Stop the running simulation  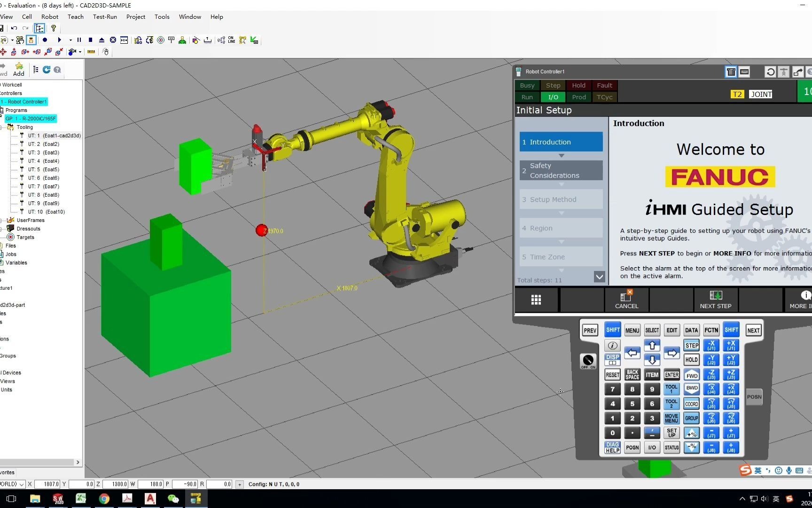pyautogui.click(x=90, y=40)
